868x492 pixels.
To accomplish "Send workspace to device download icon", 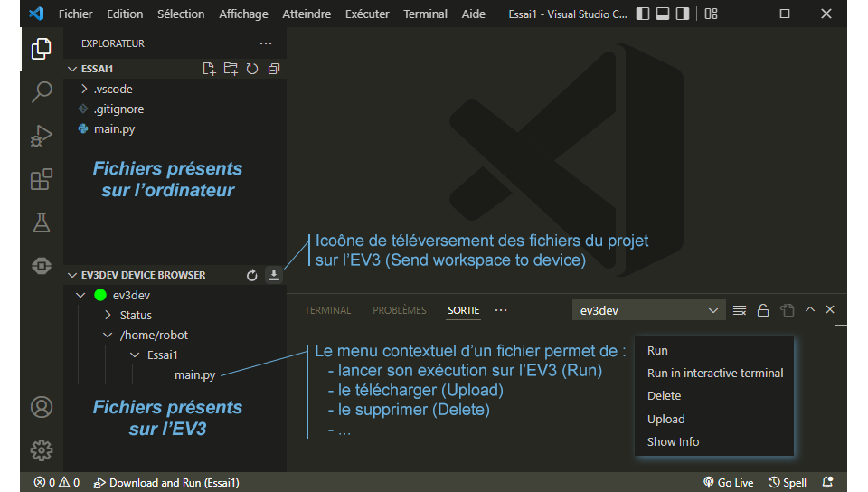I will pyautogui.click(x=273, y=275).
